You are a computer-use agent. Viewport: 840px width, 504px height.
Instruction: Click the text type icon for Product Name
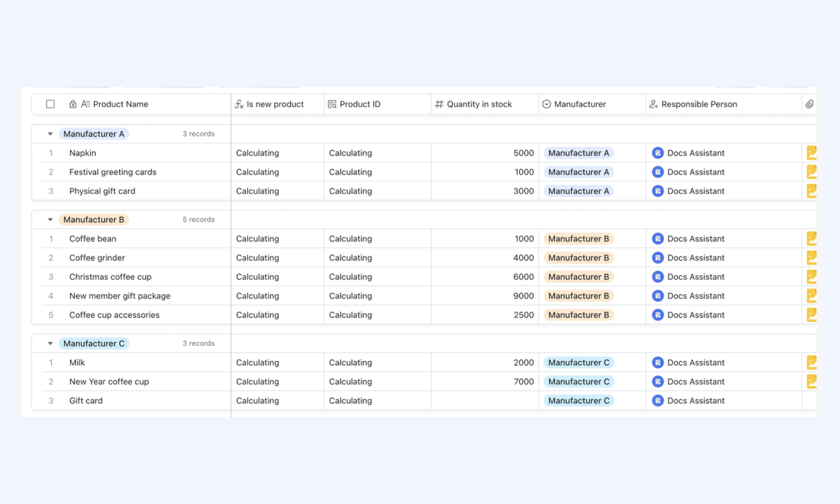coord(85,104)
